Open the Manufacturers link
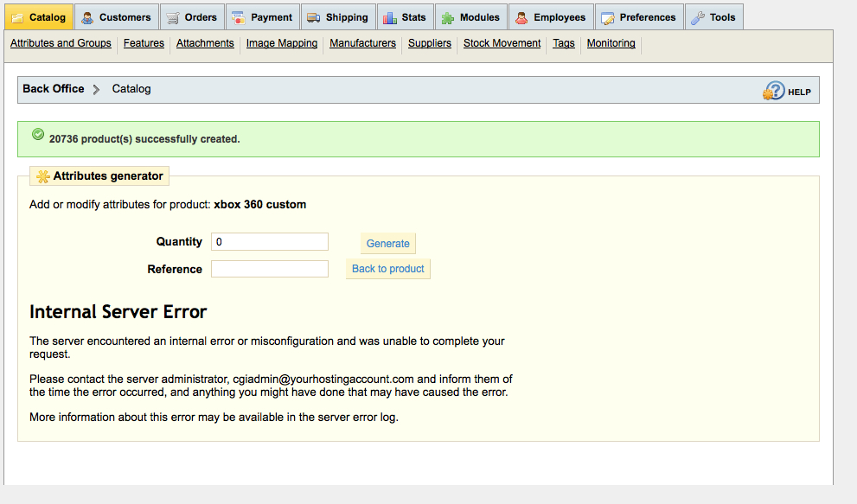Image resolution: width=857 pixels, height=504 pixels. click(x=362, y=43)
